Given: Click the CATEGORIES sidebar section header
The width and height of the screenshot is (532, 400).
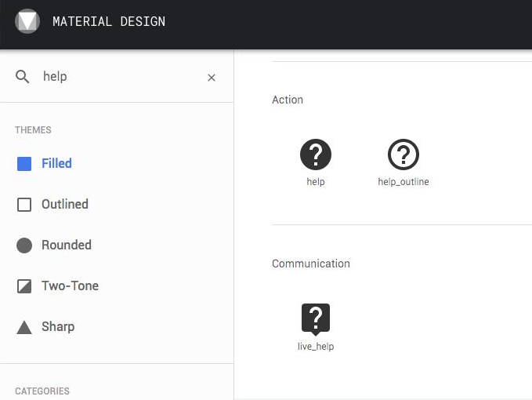Looking at the screenshot, I should click(x=42, y=391).
